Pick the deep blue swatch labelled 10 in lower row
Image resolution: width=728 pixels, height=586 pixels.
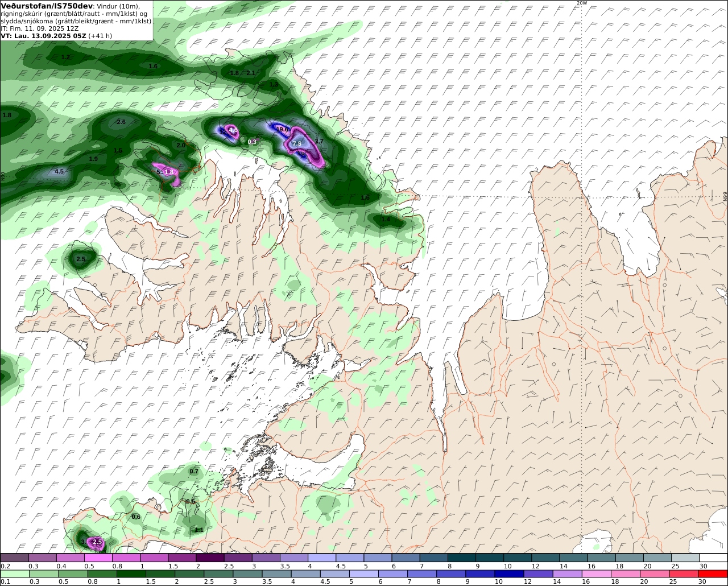(508, 574)
